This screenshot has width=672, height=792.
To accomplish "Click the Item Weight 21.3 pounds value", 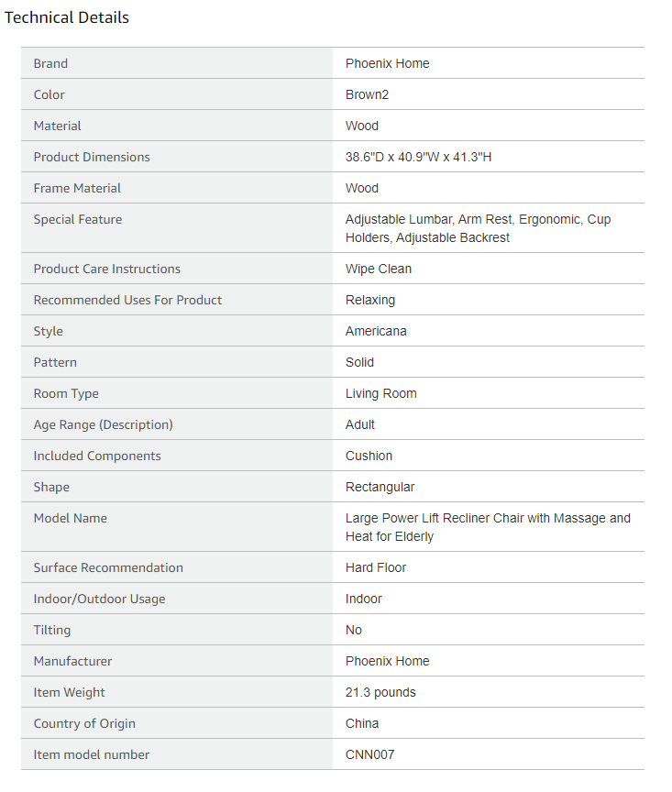I will coord(380,692).
